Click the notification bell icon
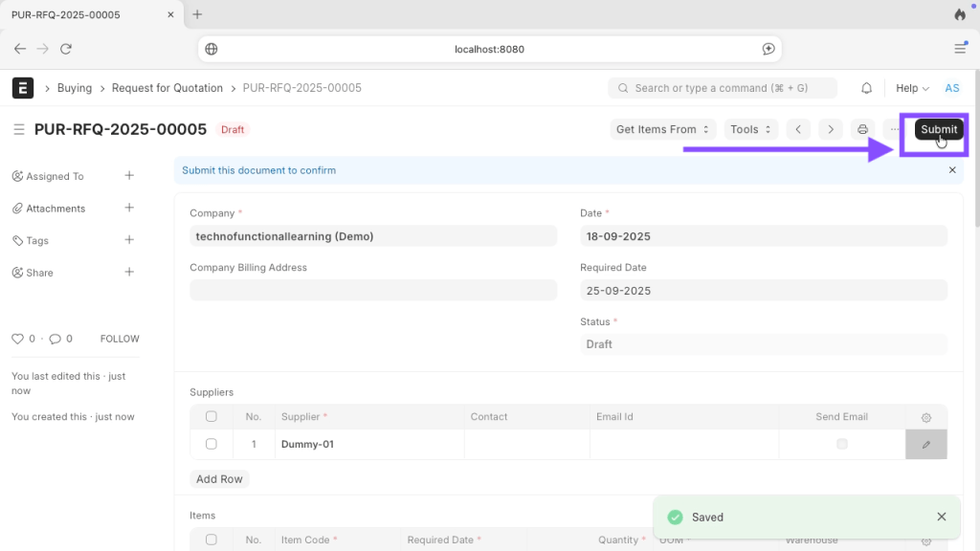This screenshot has width=980, height=551. click(866, 88)
